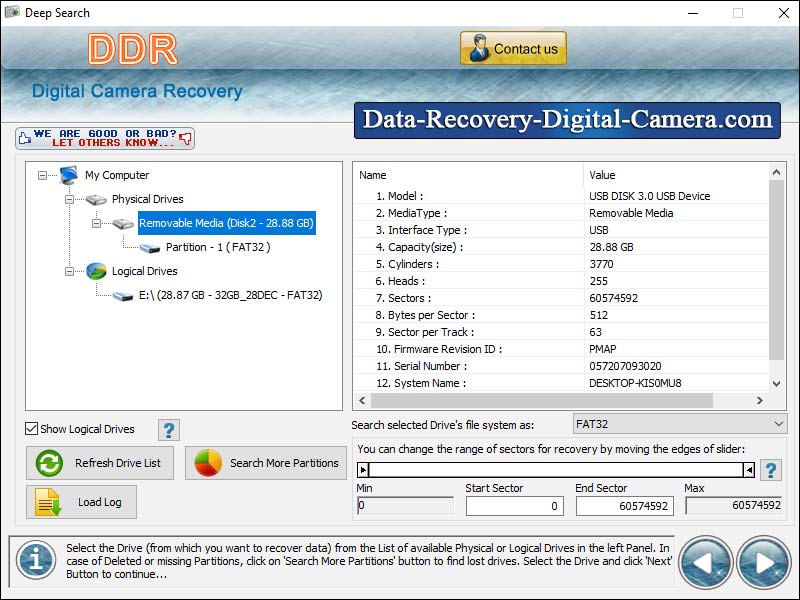Viewport: 800px width, 600px height.
Task: Click the horizontal scroll left arrow
Action: coord(362,401)
